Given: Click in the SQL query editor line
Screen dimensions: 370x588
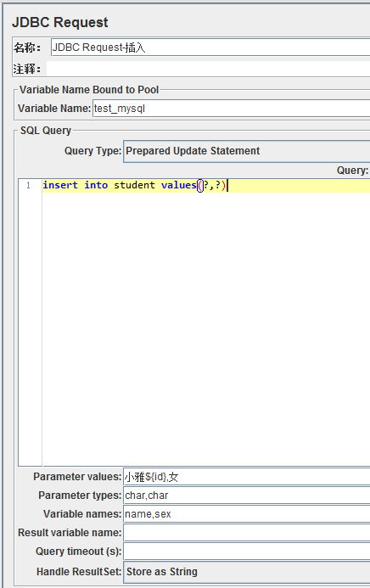Looking at the screenshot, I should [x=206, y=185].
